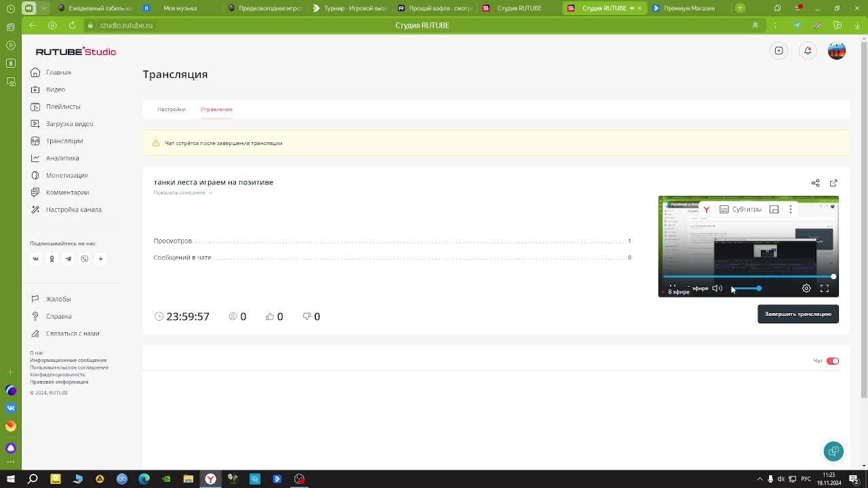Click the like count icon
This screenshot has height=488, width=868.
[270, 317]
